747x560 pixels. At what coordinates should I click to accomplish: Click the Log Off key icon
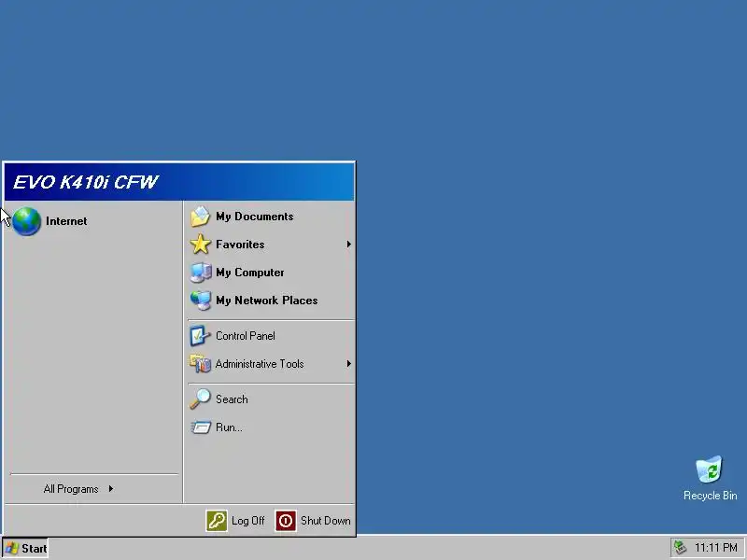[x=217, y=521]
